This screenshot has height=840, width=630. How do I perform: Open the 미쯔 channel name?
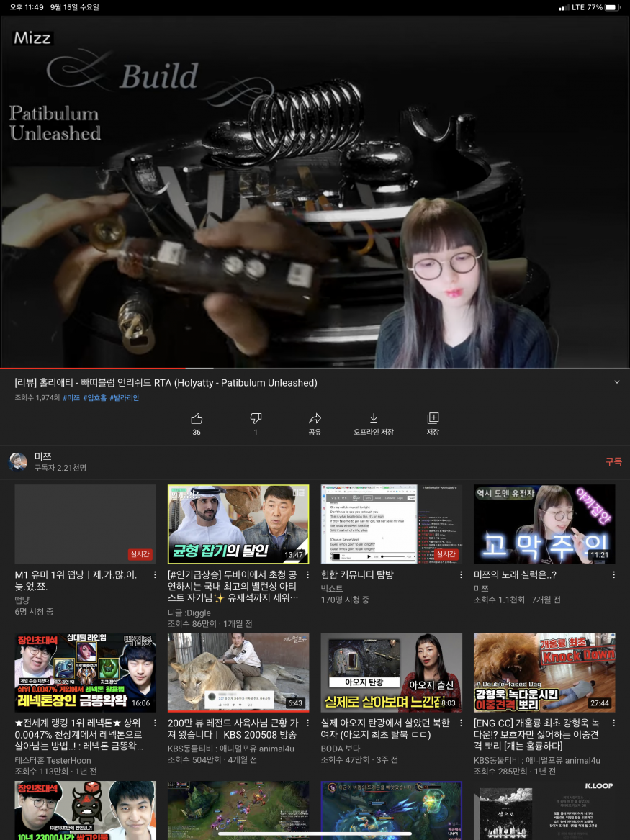click(x=43, y=456)
